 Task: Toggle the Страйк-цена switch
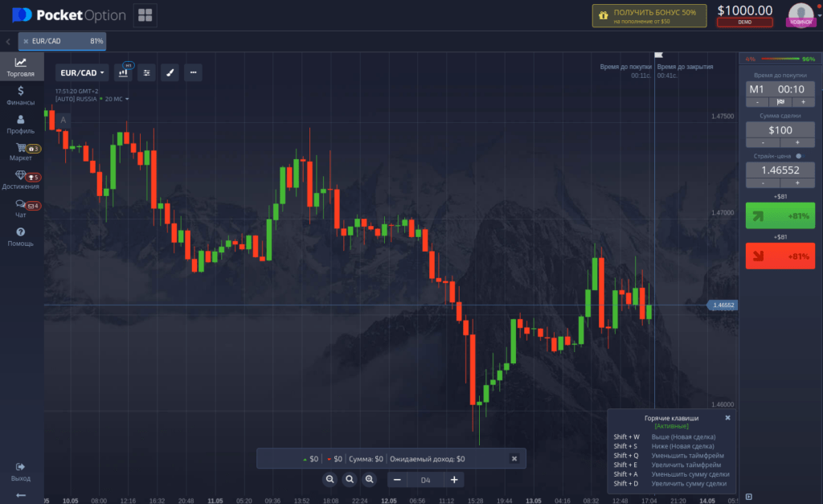798,156
